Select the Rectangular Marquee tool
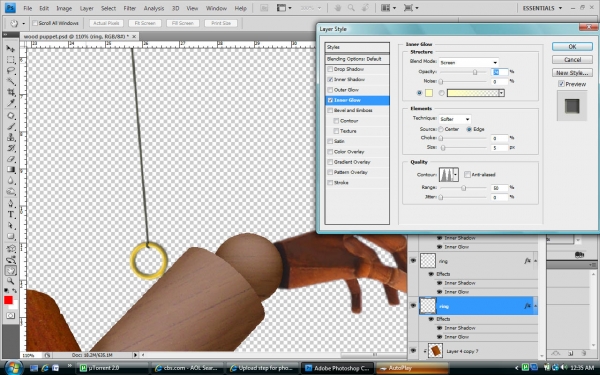 10,60
